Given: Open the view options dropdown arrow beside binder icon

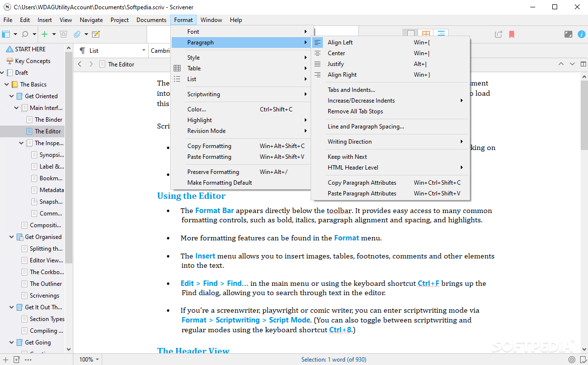Looking at the screenshot, I should pos(15,34).
